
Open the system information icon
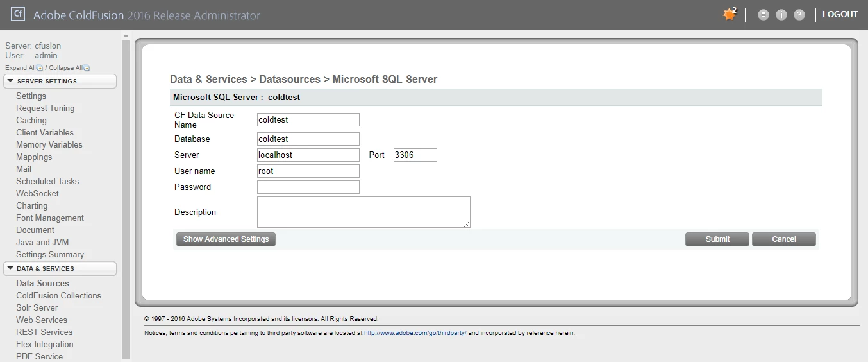click(x=781, y=15)
